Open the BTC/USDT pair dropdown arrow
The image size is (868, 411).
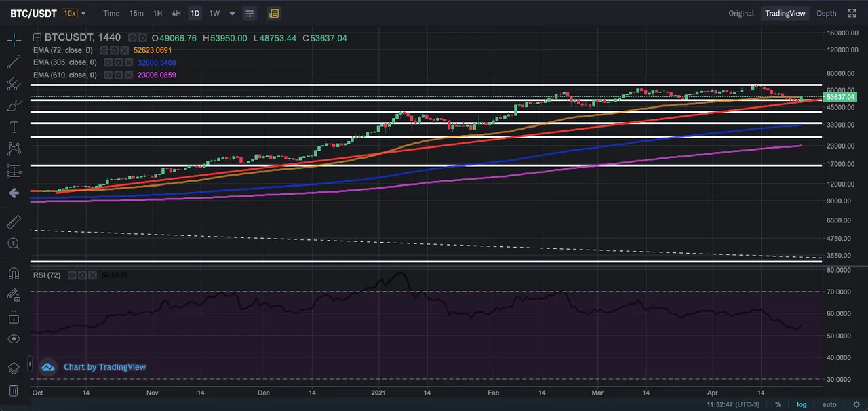click(84, 14)
